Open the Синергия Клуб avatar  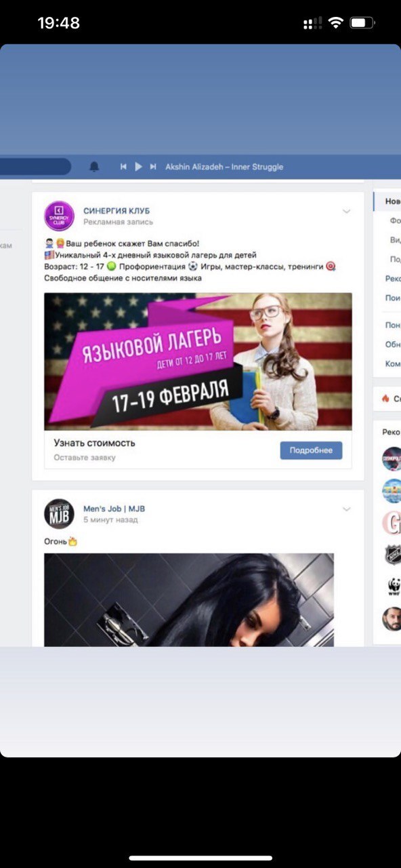59,216
